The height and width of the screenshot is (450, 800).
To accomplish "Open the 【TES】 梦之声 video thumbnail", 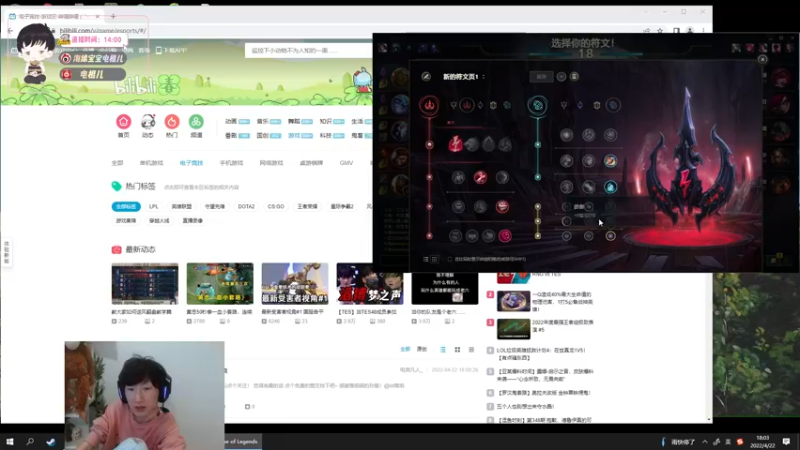I will [x=370, y=284].
